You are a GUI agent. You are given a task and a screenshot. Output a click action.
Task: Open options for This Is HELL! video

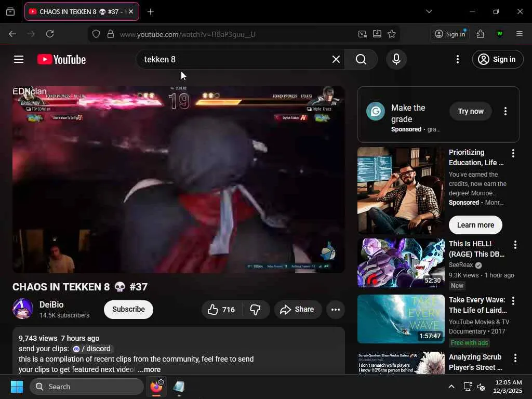515,245
